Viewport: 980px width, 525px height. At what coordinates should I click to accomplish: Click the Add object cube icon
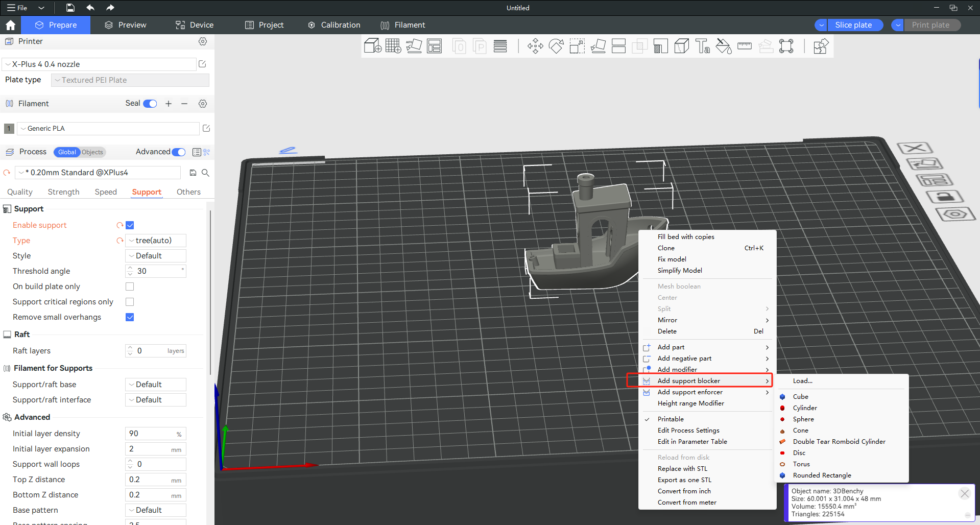click(372, 46)
